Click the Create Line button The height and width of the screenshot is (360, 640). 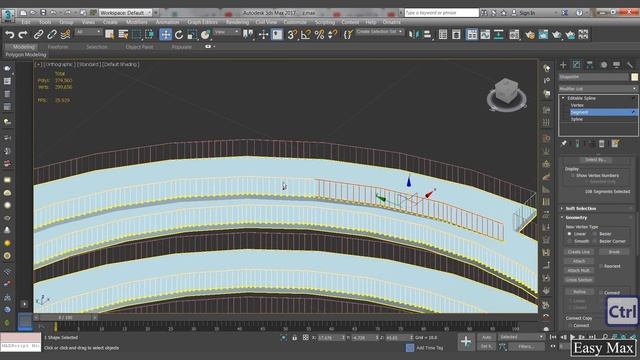(578, 252)
